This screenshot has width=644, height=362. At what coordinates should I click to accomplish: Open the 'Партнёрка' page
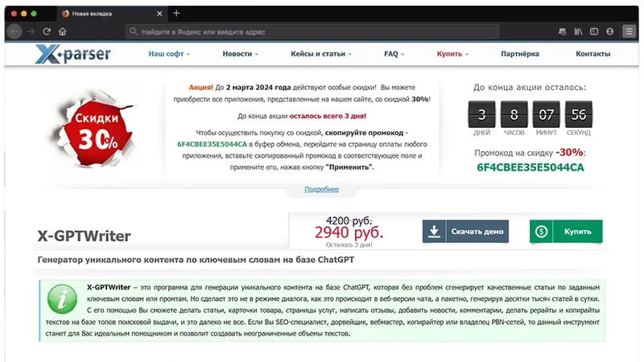click(519, 54)
